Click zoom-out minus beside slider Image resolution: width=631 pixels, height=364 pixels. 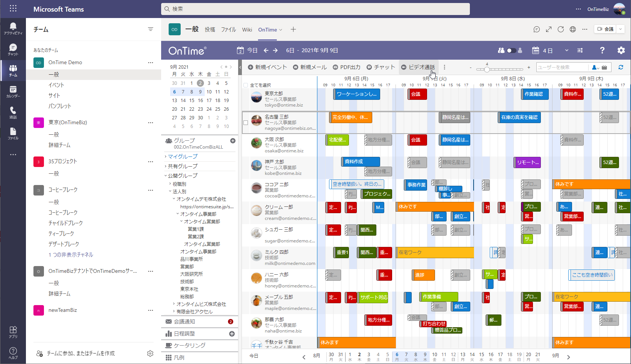click(x=470, y=68)
